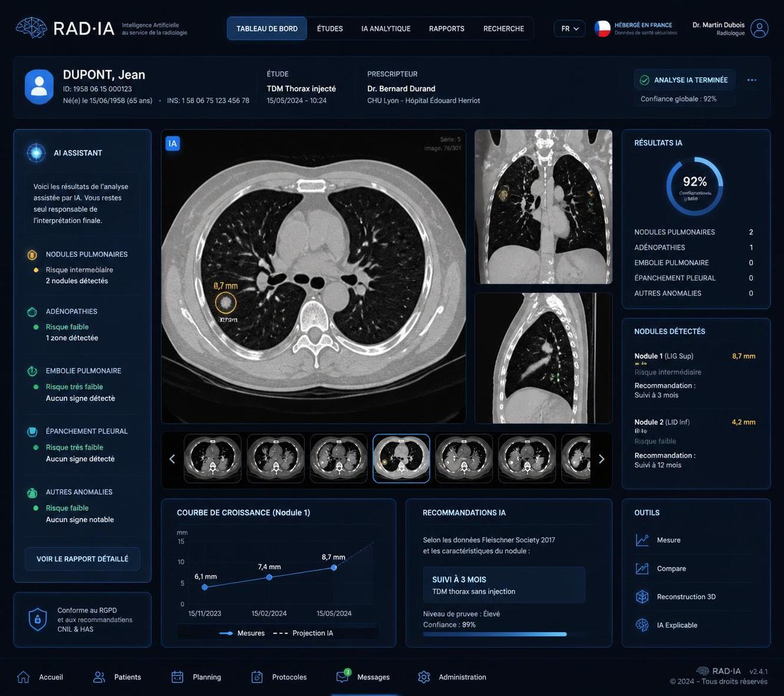Click the patient avatar icon

coord(39,86)
